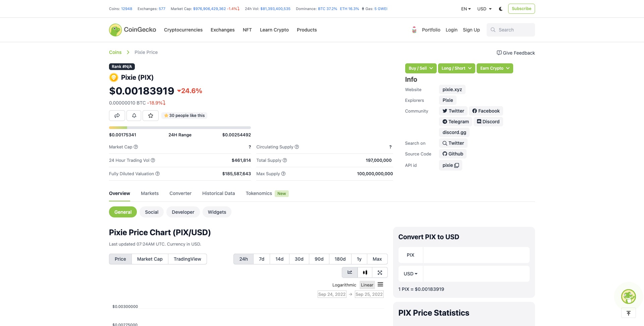Add Pixie to favorites via star icon

tap(150, 115)
